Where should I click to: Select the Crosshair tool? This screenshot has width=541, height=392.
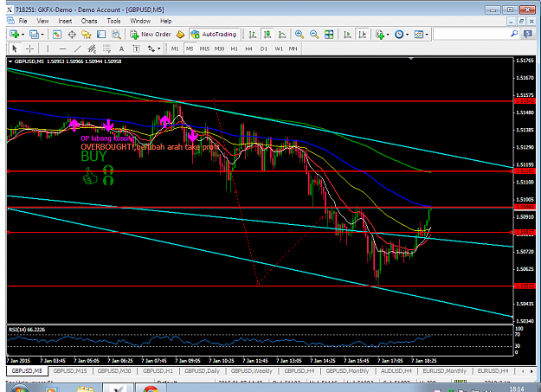(x=30, y=48)
